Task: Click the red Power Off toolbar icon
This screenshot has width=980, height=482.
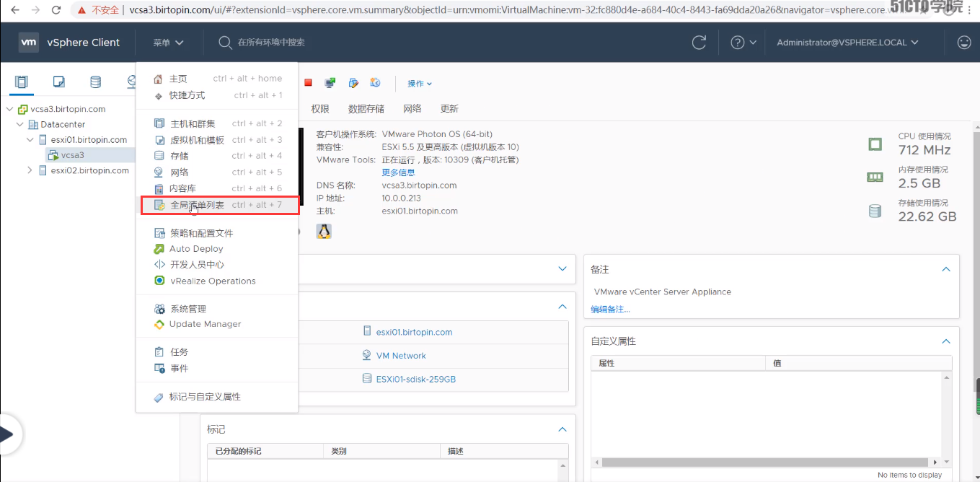Action: [x=308, y=83]
